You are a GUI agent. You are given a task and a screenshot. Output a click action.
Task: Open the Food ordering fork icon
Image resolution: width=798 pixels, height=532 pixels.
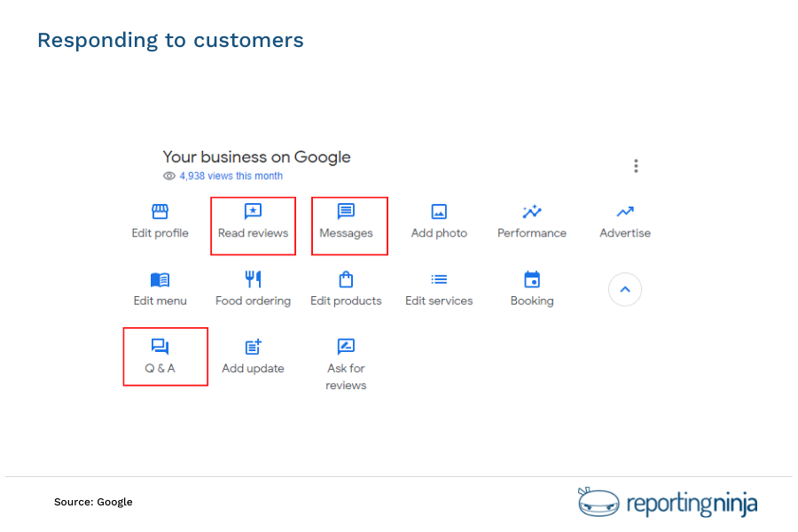coord(253,279)
